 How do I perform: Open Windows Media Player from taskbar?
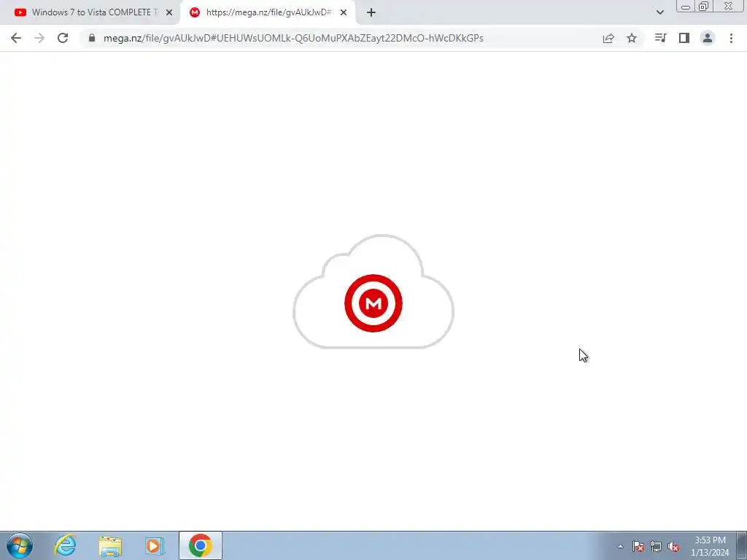(155, 545)
